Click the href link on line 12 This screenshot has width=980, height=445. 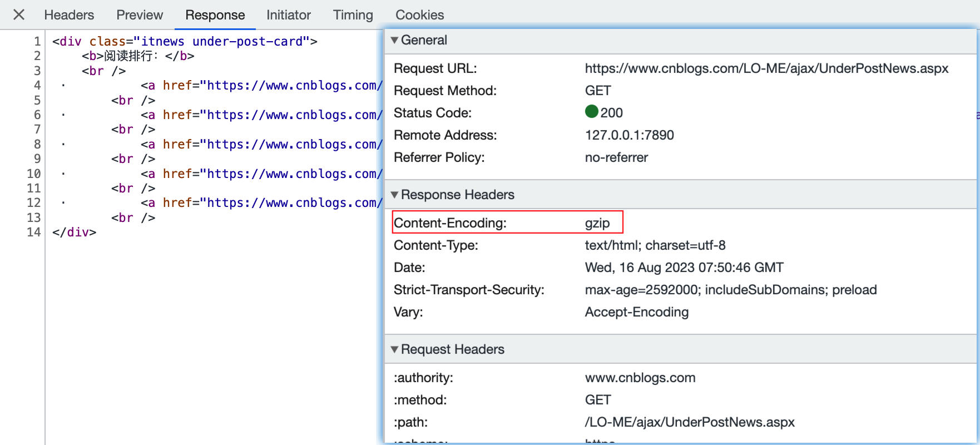click(272, 203)
